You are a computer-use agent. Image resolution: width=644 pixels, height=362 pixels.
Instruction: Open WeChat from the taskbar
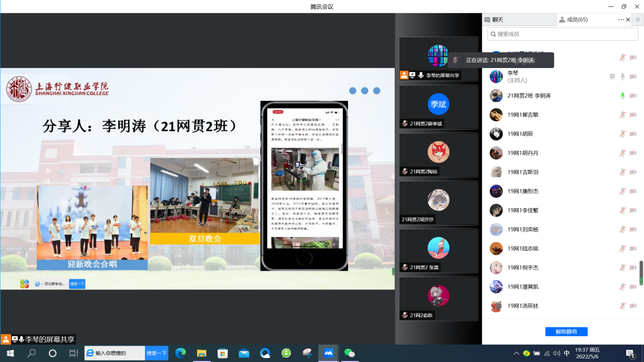(x=349, y=353)
